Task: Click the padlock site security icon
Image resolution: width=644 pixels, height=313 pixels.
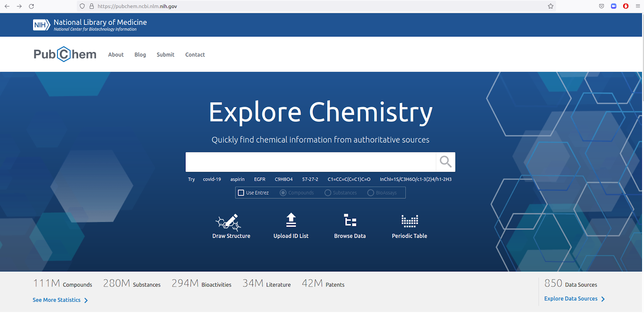Action: pos(91,6)
